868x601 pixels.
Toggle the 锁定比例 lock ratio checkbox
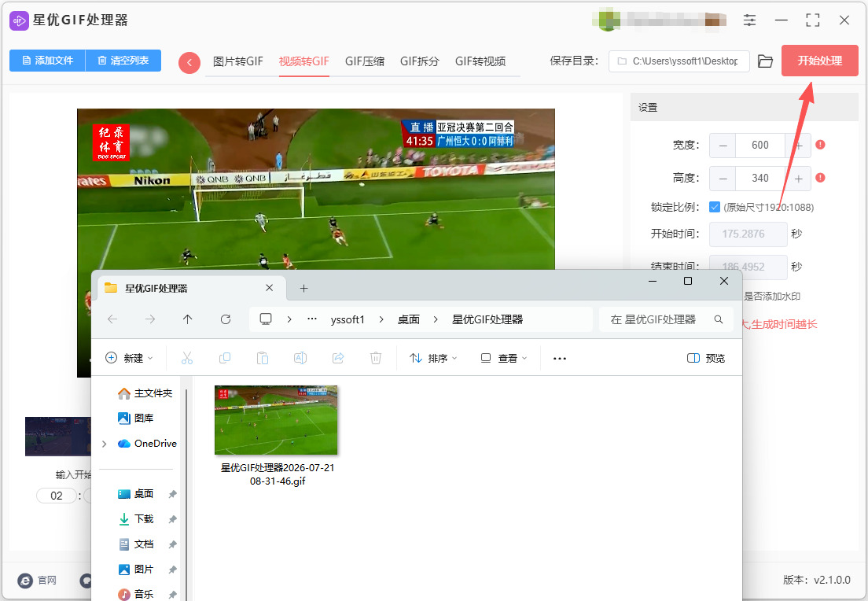click(715, 207)
